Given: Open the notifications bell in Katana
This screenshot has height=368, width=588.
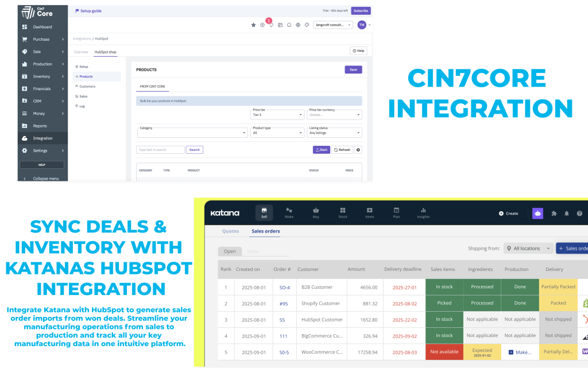Looking at the screenshot, I should pyautogui.click(x=567, y=214).
